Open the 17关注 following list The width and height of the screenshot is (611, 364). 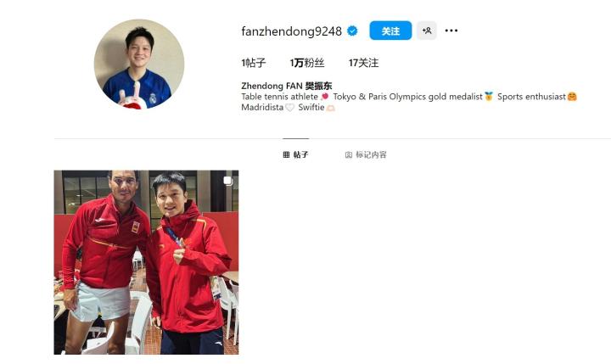[x=363, y=63]
